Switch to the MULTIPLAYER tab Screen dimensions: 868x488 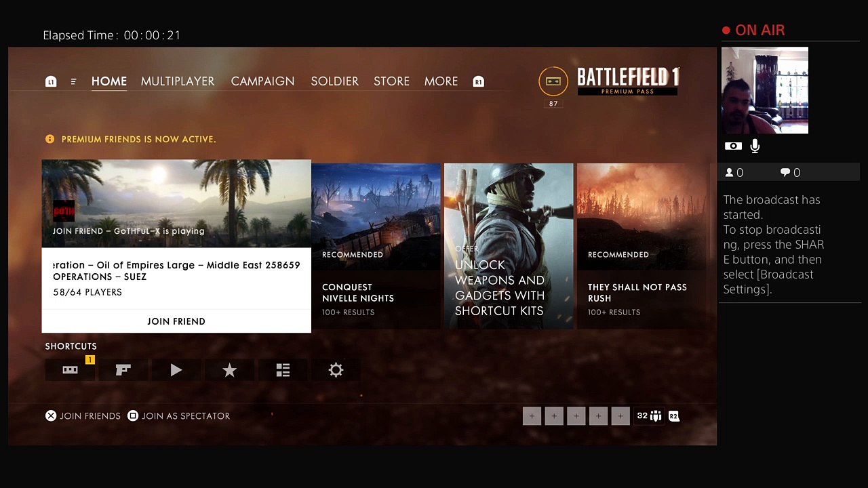(178, 81)
